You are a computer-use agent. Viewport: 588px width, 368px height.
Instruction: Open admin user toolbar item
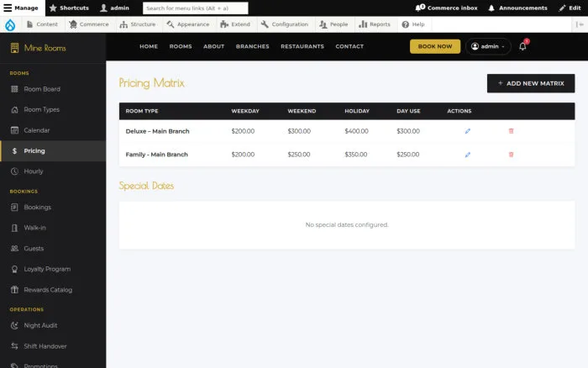115,8
